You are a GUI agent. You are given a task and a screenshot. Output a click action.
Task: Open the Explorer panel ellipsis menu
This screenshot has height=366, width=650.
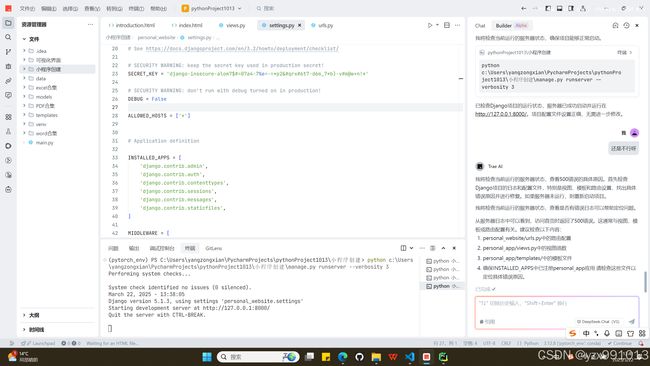coord(90,24)
